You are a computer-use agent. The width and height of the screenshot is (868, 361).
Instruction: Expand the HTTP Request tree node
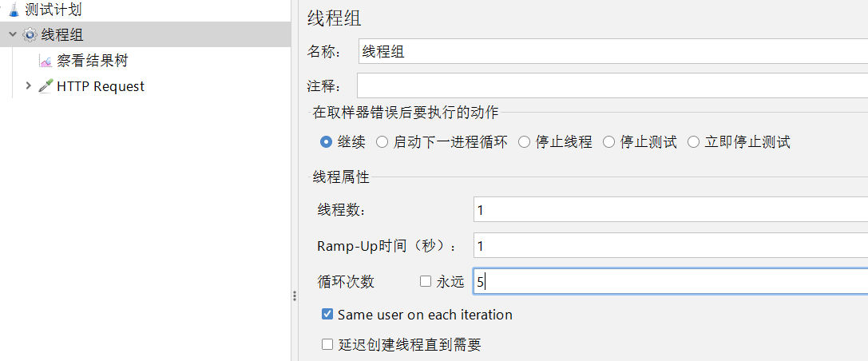29,86
